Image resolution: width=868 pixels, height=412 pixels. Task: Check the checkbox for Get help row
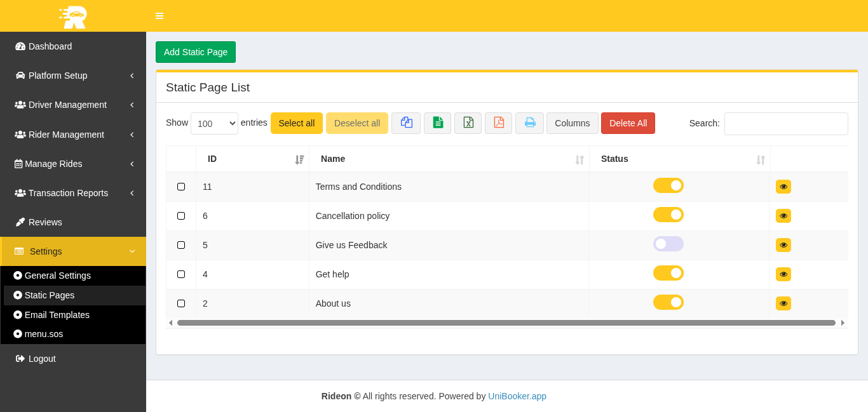181,274
